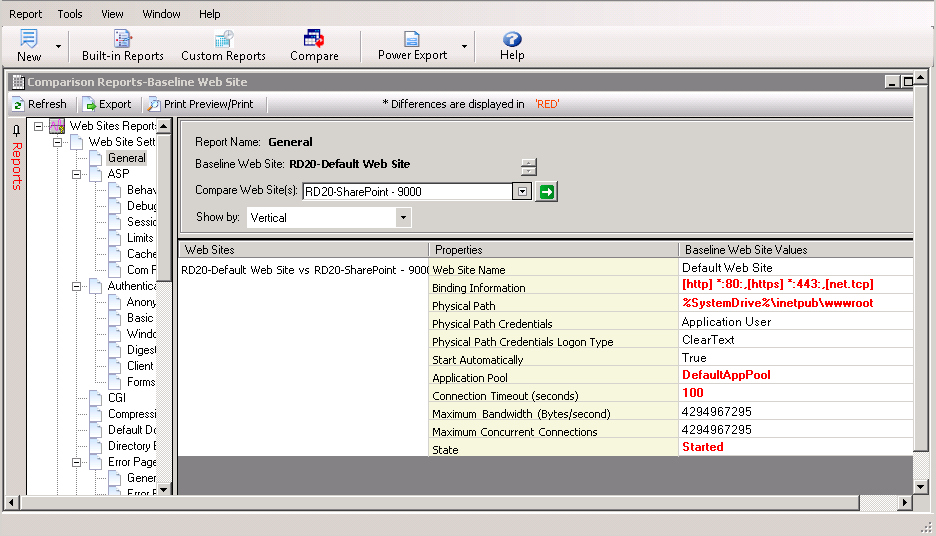Image resolution: width=936 pixels, height=536 pixels.
Task: Select the Default Document tree item
Action: [x=131, y=430]
